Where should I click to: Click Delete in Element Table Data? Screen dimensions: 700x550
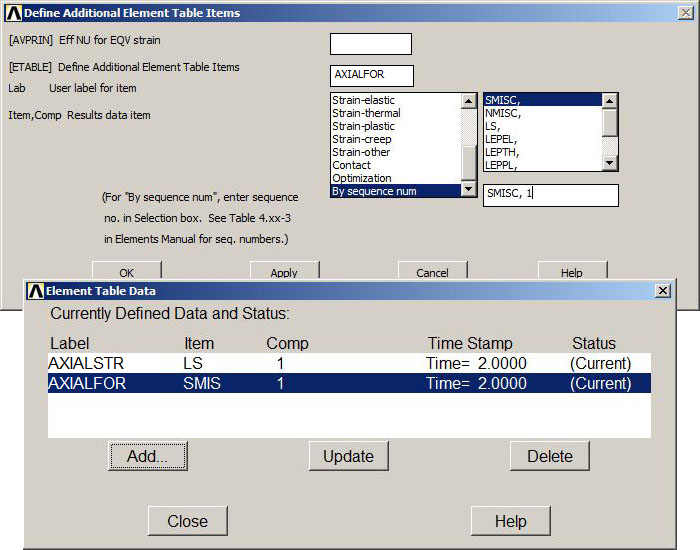click(549, 456)
